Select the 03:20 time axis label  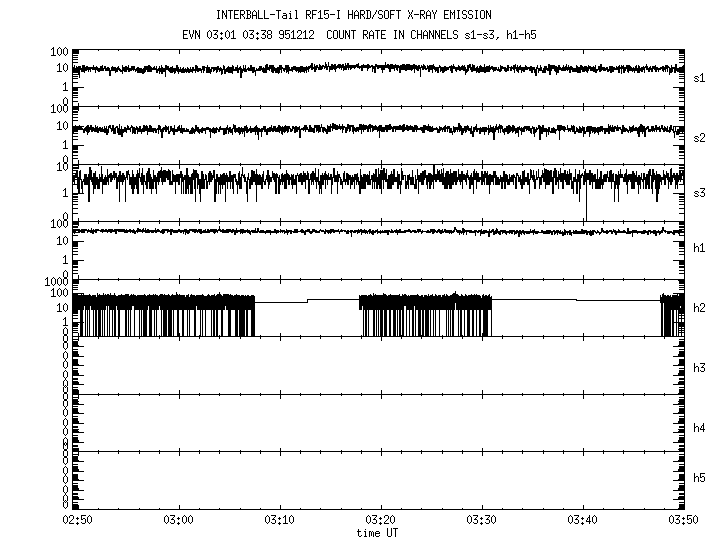[x=381, y=521]
